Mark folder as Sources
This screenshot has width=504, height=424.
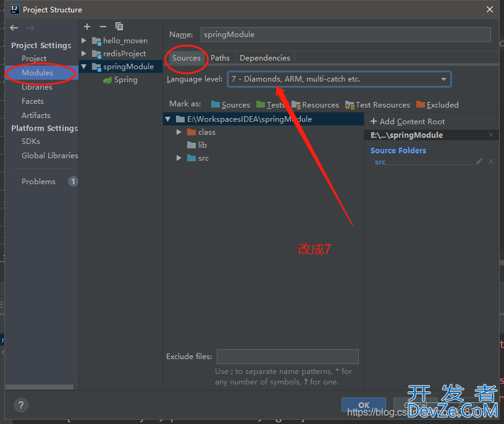click(230, 105)
